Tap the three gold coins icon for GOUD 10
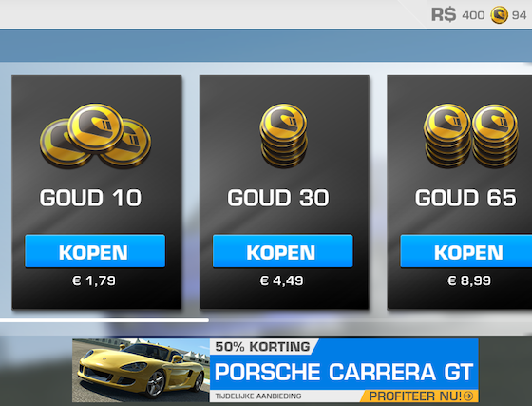 click(x=95, y=136)
